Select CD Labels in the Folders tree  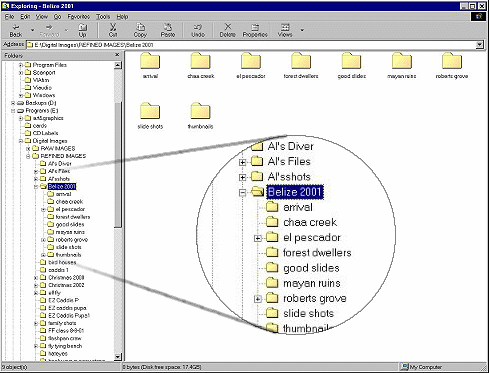[45, 133]
